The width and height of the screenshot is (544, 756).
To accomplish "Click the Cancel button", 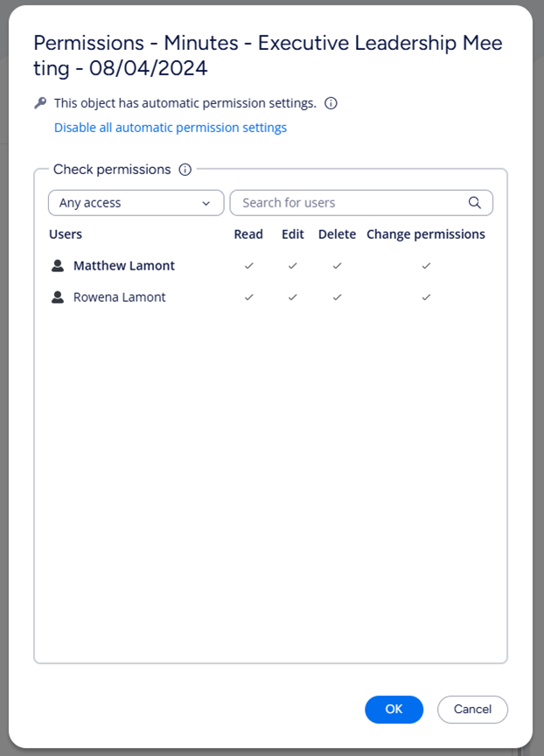I will (472, 710).
